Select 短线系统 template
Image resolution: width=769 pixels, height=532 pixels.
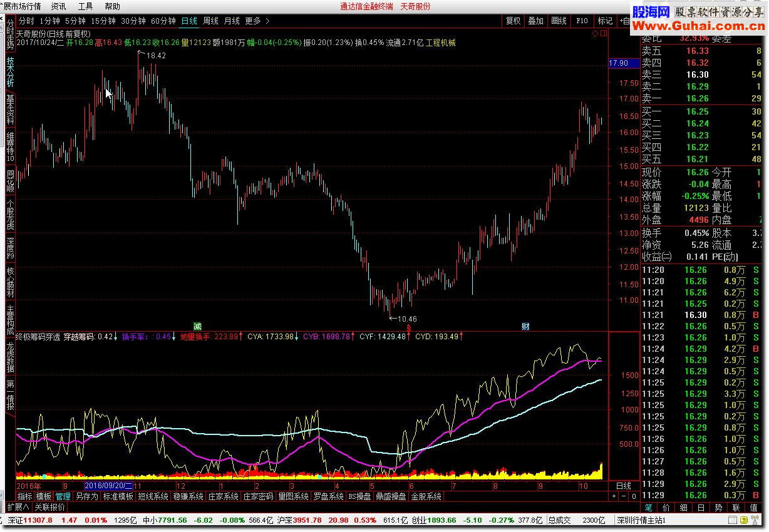click(x=153, y=496)
